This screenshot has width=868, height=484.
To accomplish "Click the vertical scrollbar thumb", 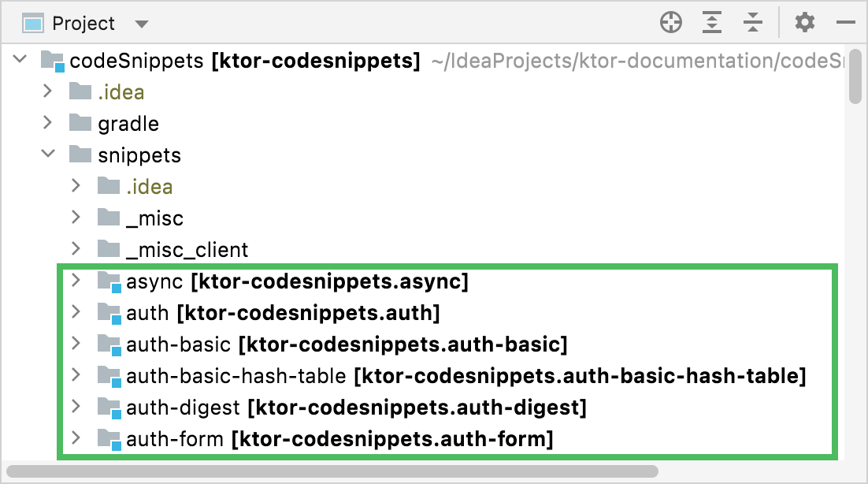I will pyautogui.click(x=855, y=76).
